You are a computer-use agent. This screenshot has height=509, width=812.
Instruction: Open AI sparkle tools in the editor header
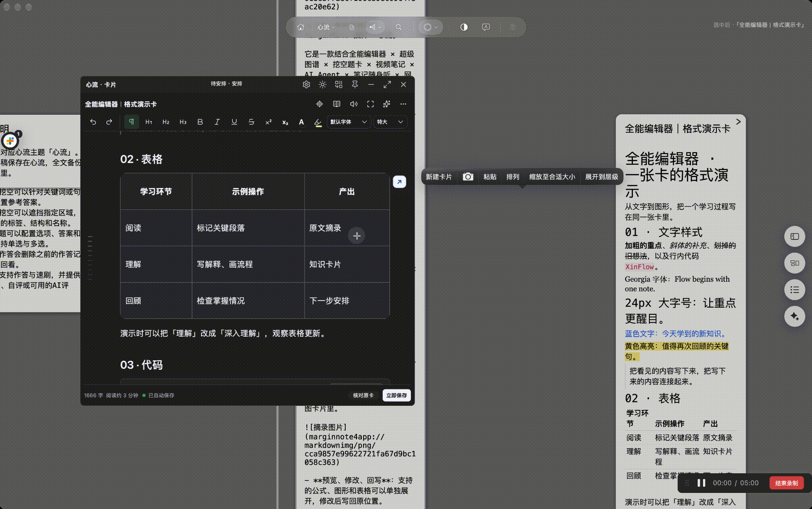point(387,104)
